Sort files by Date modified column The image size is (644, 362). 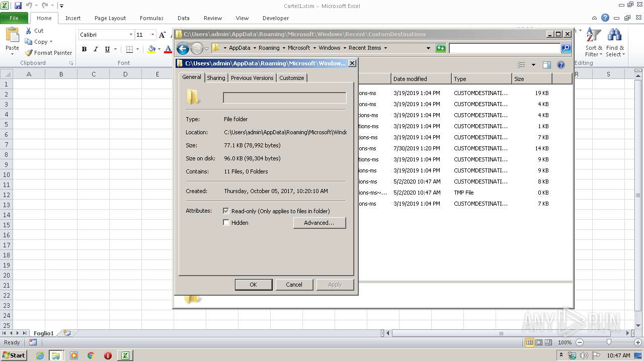[421, 79]
